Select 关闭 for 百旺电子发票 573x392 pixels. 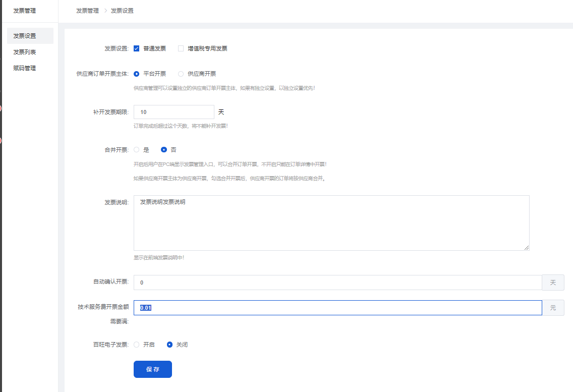pyautogui.click(x=169, y=345)
